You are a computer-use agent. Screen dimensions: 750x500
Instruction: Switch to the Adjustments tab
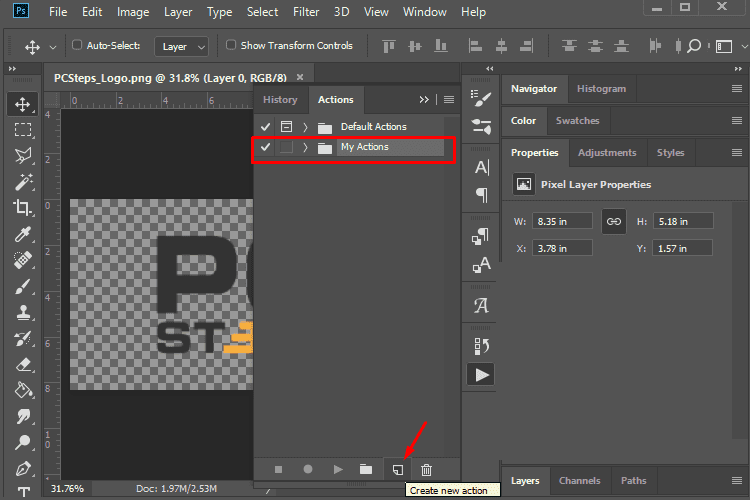pos(607,153)
